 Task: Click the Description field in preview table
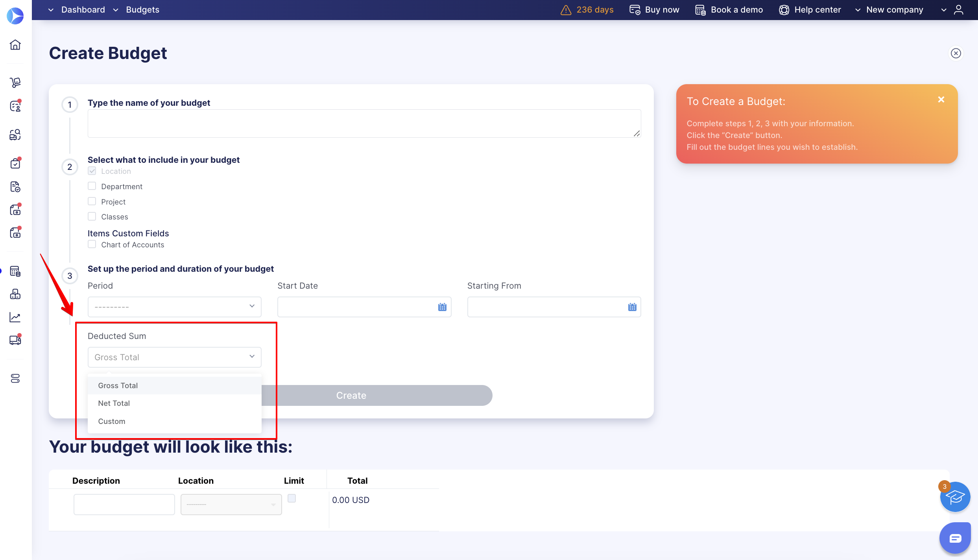tap(124, 505)
